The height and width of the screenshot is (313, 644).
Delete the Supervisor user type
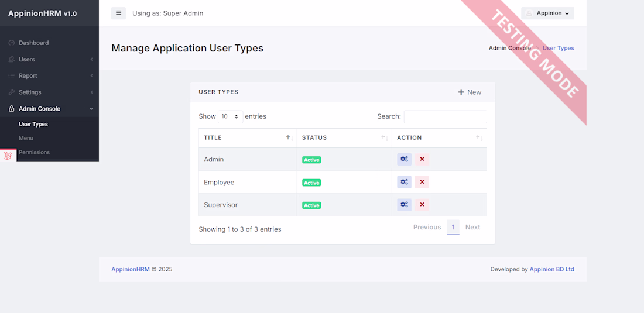[422, 205]
